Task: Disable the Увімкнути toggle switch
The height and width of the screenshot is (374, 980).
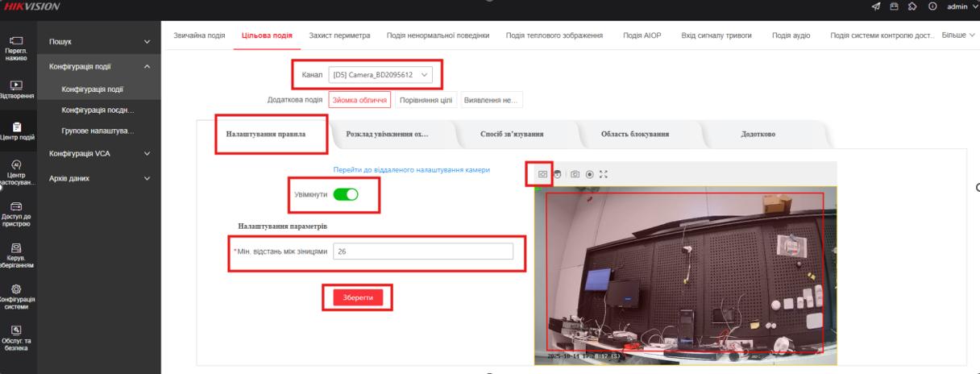Action: pos(346,194)
